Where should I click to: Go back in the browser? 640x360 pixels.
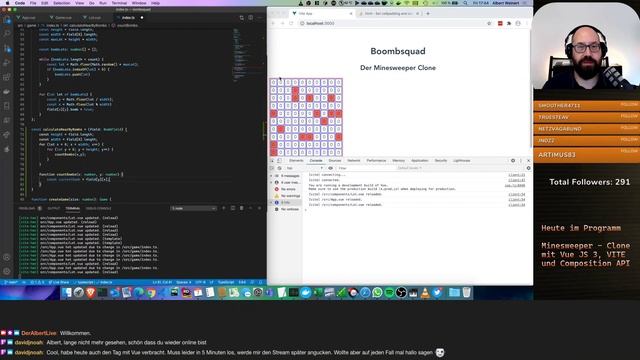tap(273, 23)
